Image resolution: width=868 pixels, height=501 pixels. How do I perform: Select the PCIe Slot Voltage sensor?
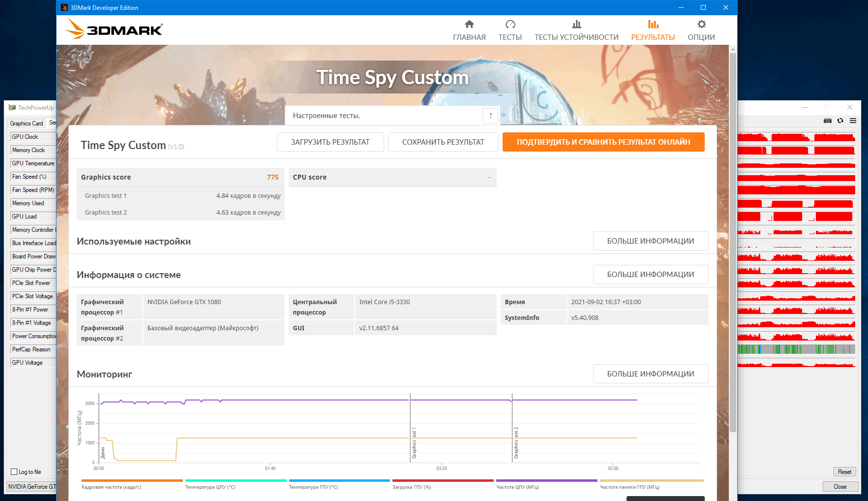click(x=33, y=296)
